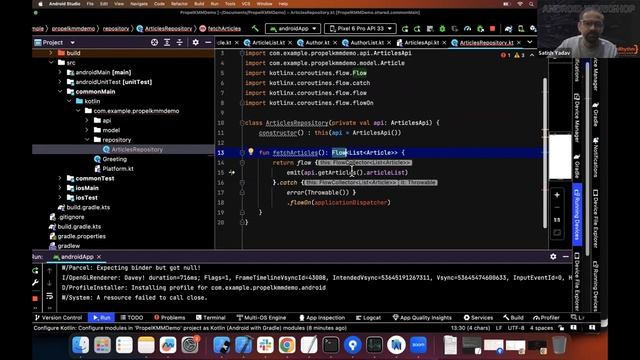Select Greeting file in project tree
This screenshot has width=640, height=360.
coord(110,159)
